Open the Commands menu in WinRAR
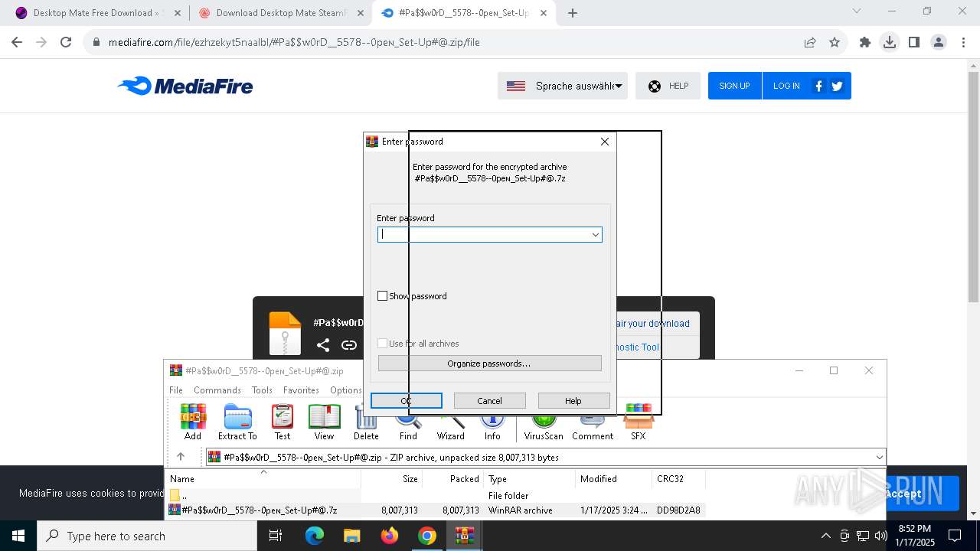Image resolution: width=980 pixels, height=551 pixels. pos(217,390)
